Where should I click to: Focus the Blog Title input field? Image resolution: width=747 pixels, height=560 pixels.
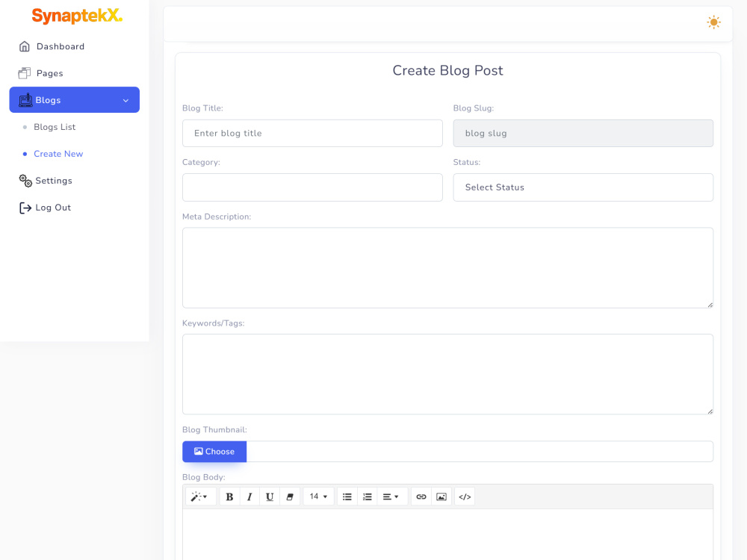[x=312, y=134]
